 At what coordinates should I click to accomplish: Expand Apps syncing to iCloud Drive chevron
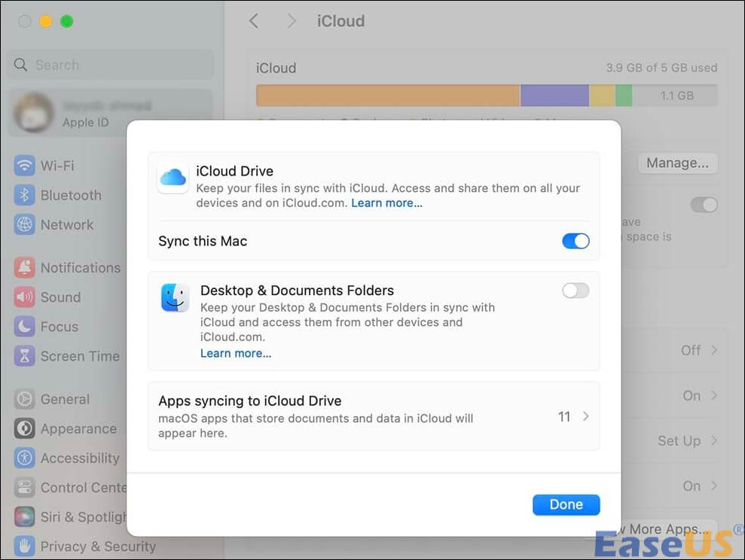tap(585, 416)
